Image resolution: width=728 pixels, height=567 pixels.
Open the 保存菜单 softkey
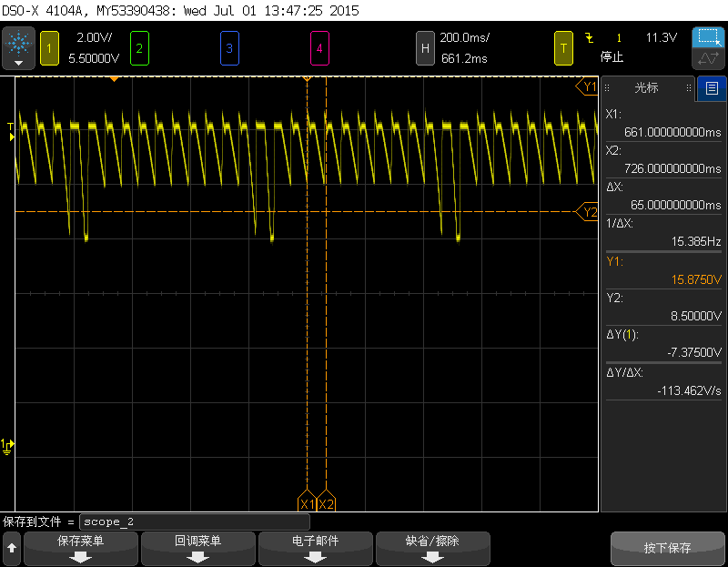click(81, 549)
